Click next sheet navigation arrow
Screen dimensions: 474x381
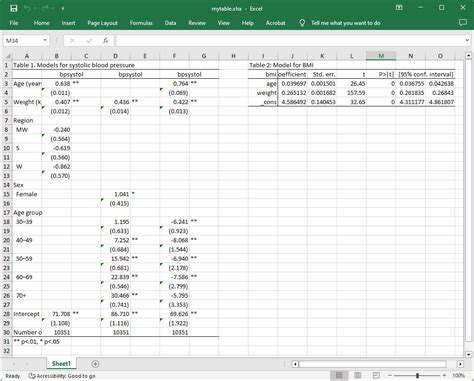coord(27,364)
